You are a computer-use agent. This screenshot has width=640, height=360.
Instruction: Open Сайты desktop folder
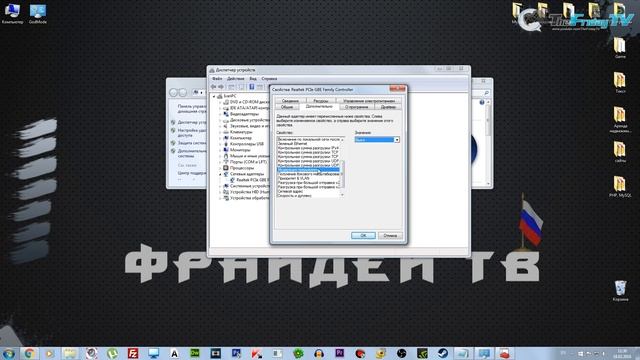tap(620, 152)
